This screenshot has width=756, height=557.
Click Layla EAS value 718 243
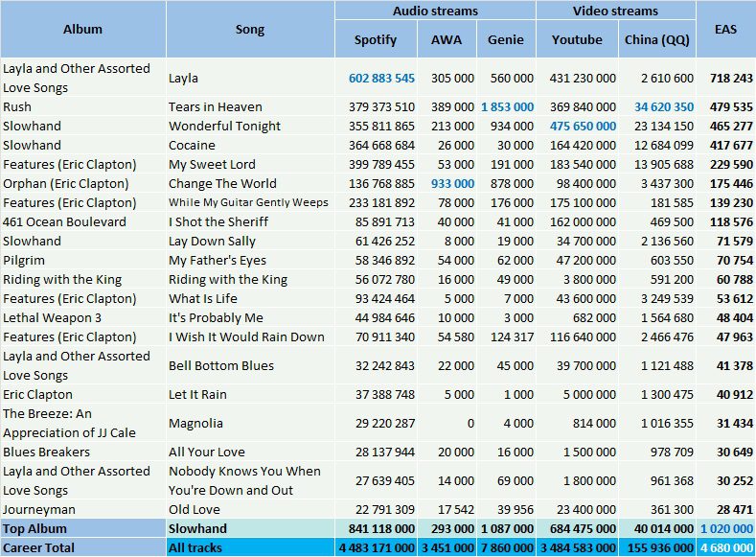pos(731,78)
